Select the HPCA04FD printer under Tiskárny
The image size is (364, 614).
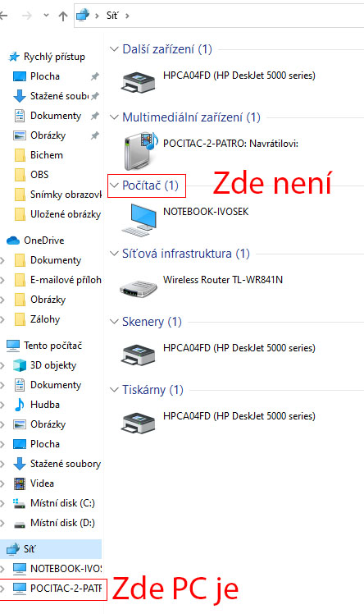[x=139, y=423]
